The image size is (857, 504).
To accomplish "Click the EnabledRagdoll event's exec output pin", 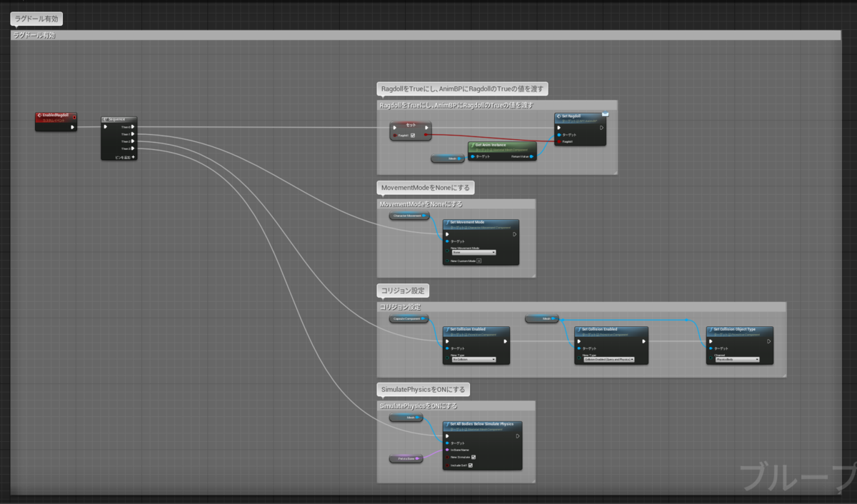I will (72, 127).
